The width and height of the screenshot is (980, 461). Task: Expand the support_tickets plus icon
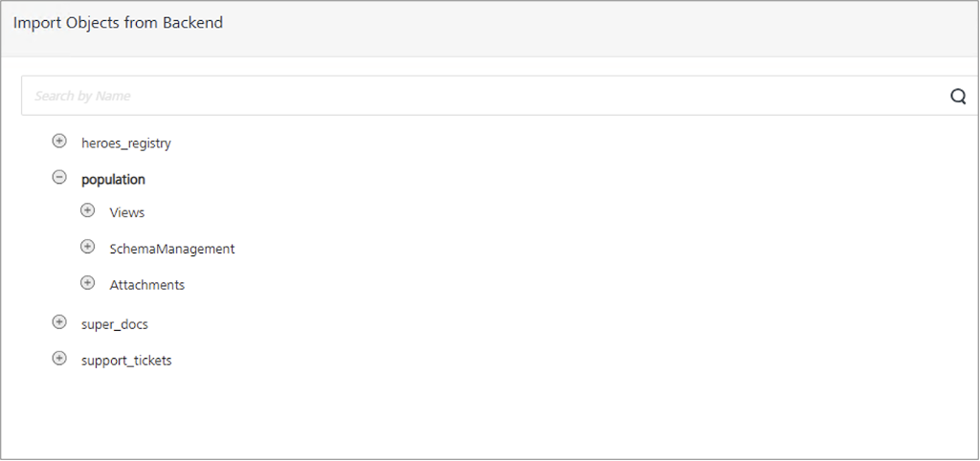(x=59, y=360)
